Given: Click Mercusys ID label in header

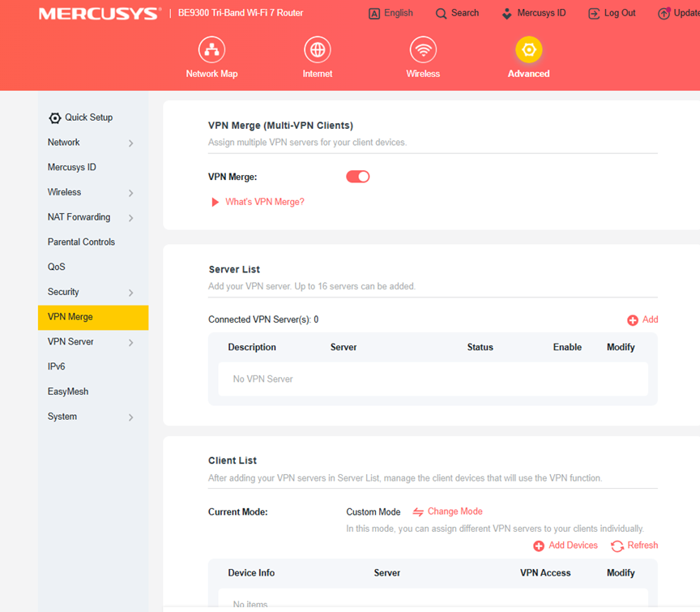Looking at the screenshot, I should point(541,13).
